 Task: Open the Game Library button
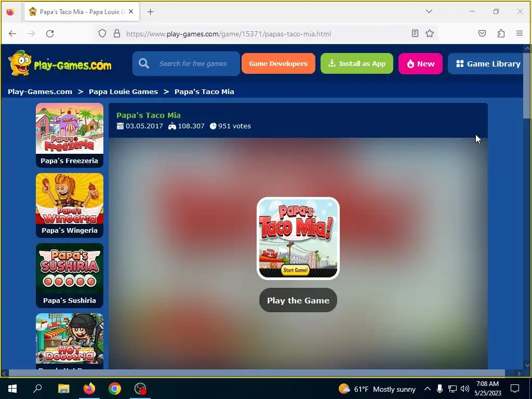tap(487, 63)
